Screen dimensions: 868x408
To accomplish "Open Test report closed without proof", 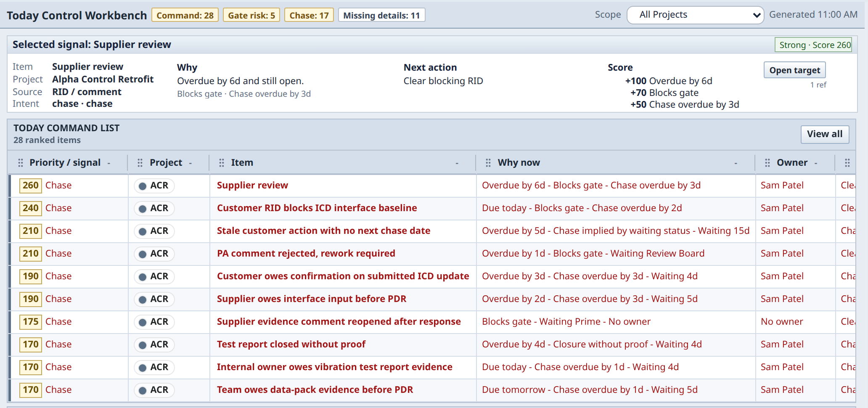I will [291, 344].
